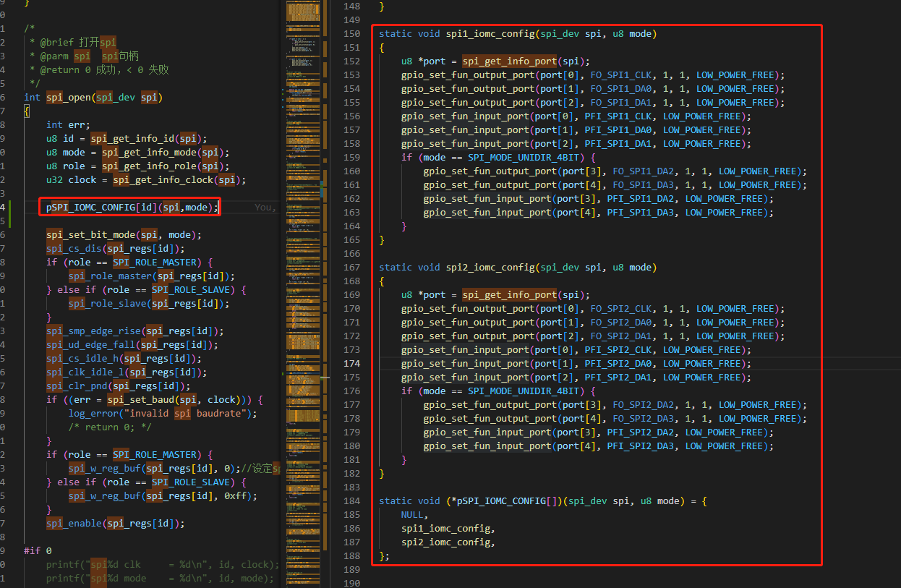Click the spi_role_slave call
This screenshot has height=588, width=901.
tap(107, 303)
